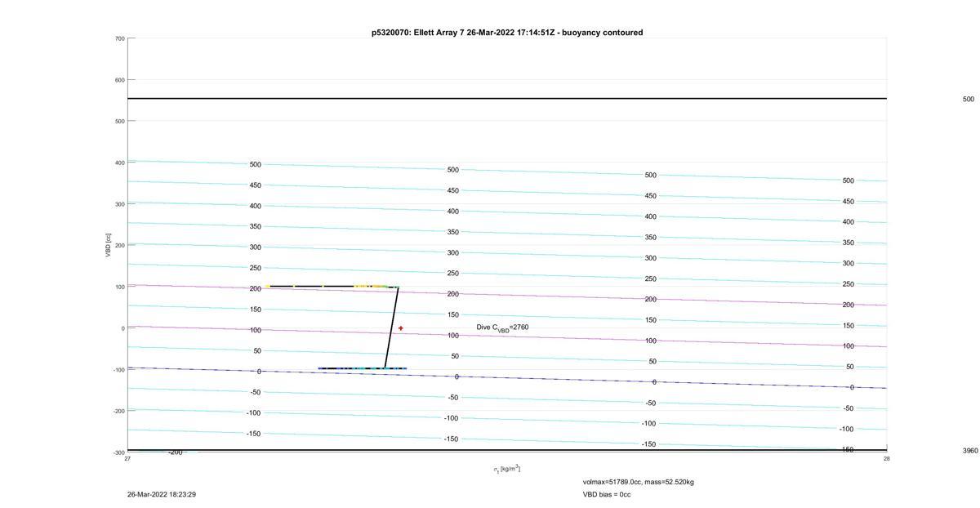The height and width of the screenshot is (508, 980).
Task: Click the steep black line joining the two segments
Action: click(x=391, y=328)
